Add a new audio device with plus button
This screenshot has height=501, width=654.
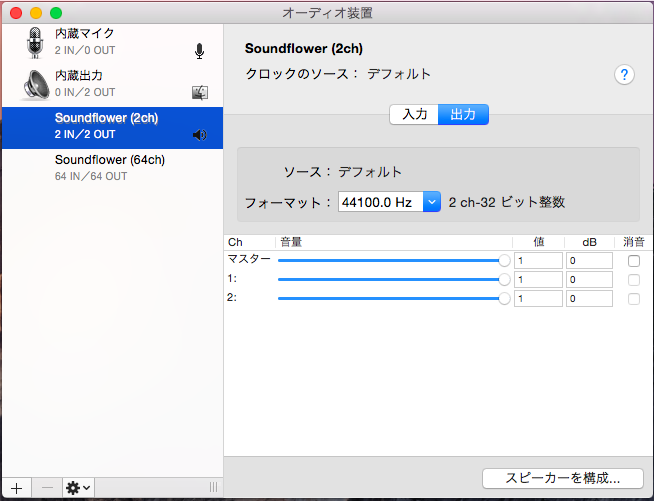[16, 488]
